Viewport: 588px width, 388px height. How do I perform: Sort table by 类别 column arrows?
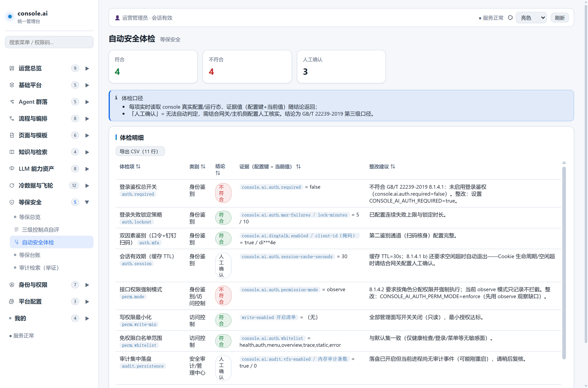tap(203, 166)
